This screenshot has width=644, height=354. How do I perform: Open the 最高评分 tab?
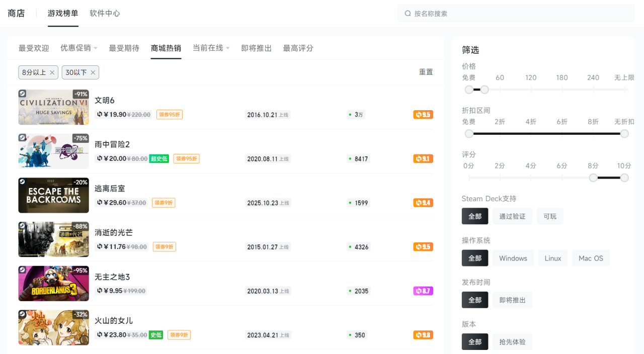(298, 48)
